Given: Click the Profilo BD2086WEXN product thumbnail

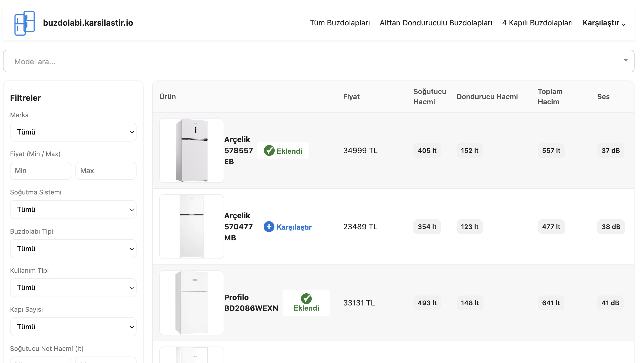Looking at the screenshot, I should tap(192, 303).
